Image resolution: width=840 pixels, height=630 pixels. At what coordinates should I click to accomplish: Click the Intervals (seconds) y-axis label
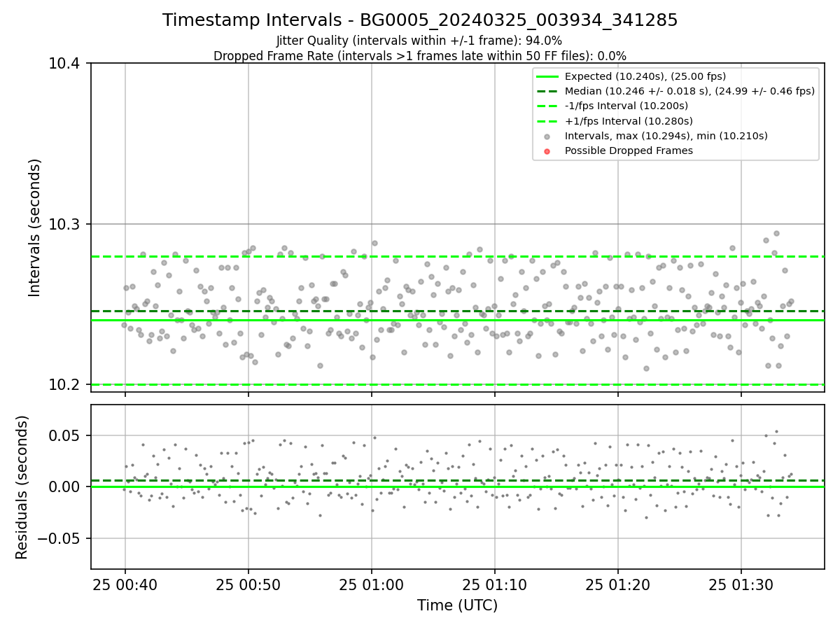(35, 227)
